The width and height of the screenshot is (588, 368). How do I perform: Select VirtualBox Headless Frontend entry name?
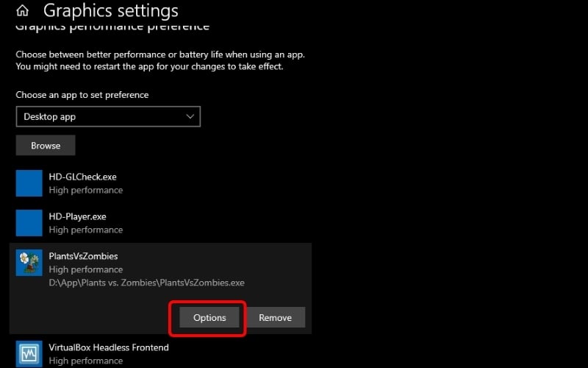[x=108, y=347]
